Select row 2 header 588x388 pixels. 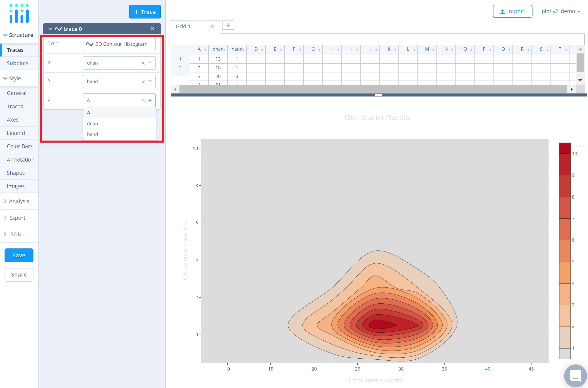pyautogui.click(x=180, y=68)
